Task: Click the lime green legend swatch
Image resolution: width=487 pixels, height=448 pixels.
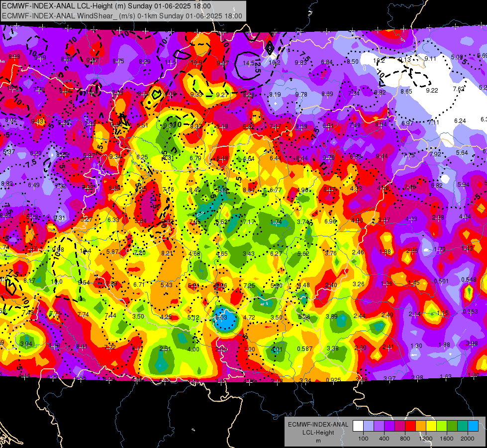Action: click(442, 426)
